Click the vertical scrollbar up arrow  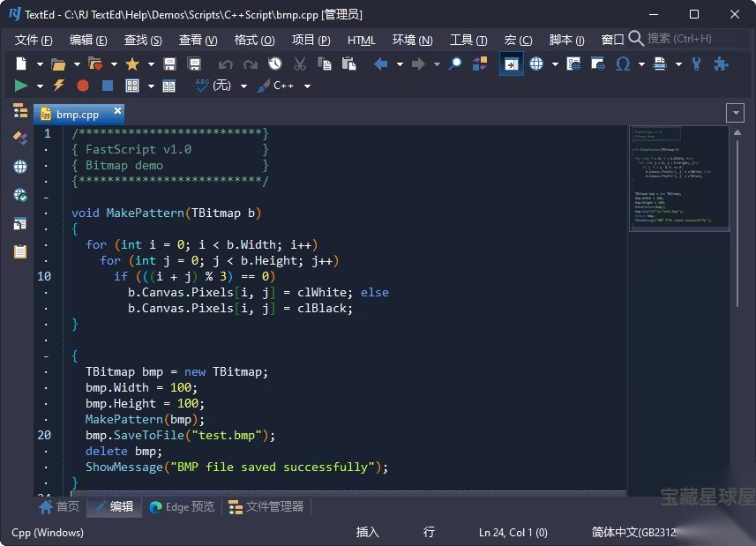tap(737, 132)
